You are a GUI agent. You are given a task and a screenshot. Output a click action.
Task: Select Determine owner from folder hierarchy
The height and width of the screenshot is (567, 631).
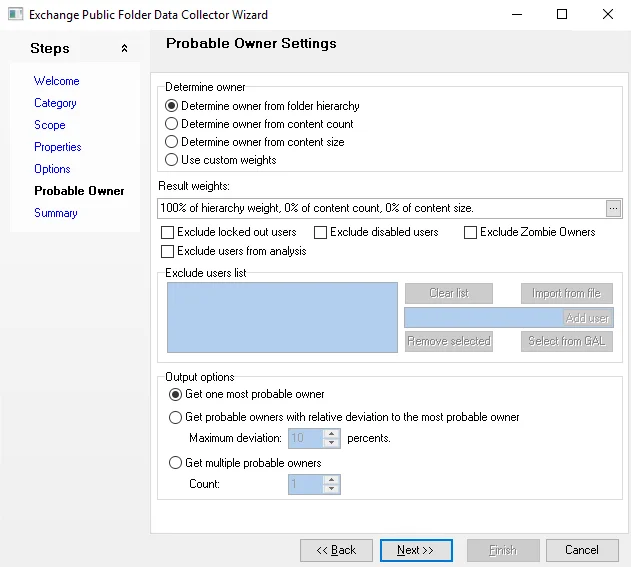tap(262, 106)
